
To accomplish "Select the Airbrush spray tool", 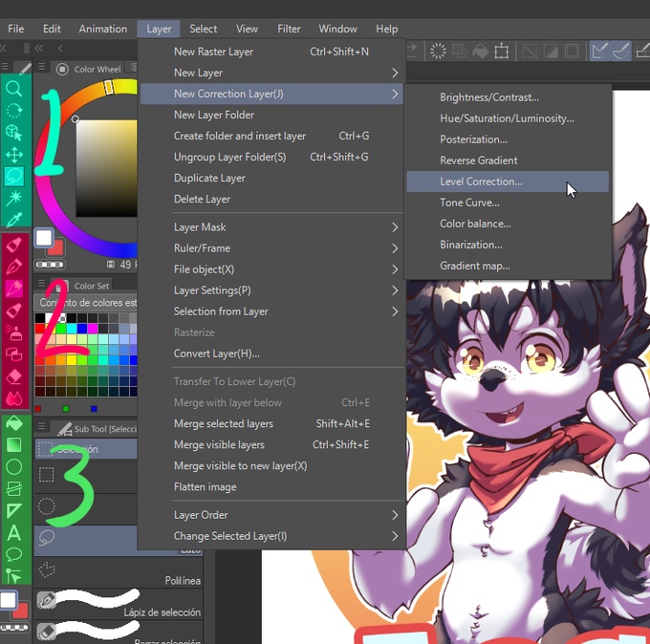I will coord(13,332).
